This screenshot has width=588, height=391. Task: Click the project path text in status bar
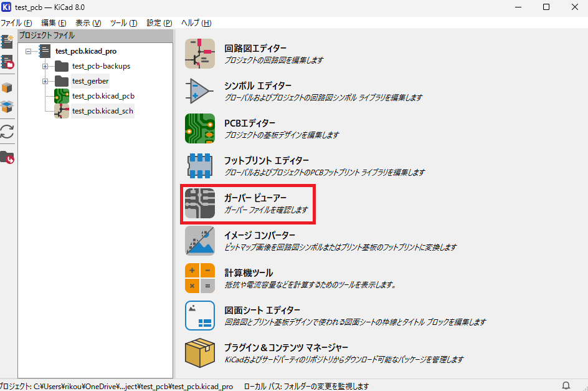point(116,386)
